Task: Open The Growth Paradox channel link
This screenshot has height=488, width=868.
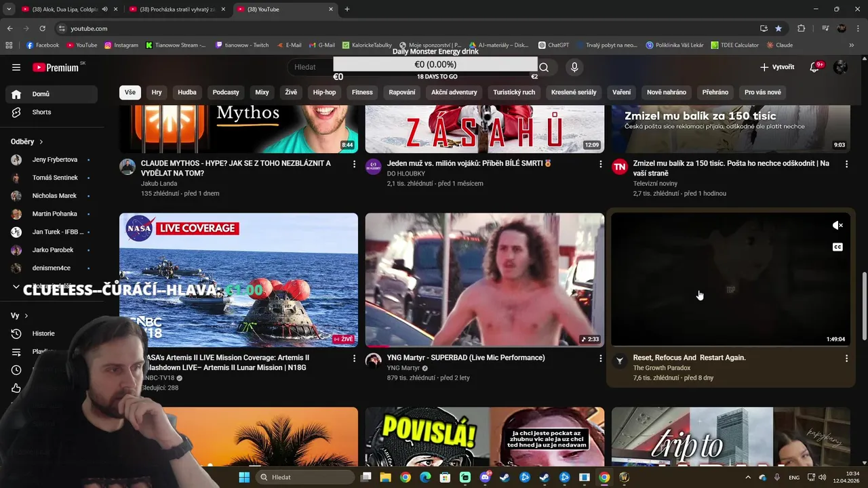Action: pyautogui.click(x=661, y=368)
